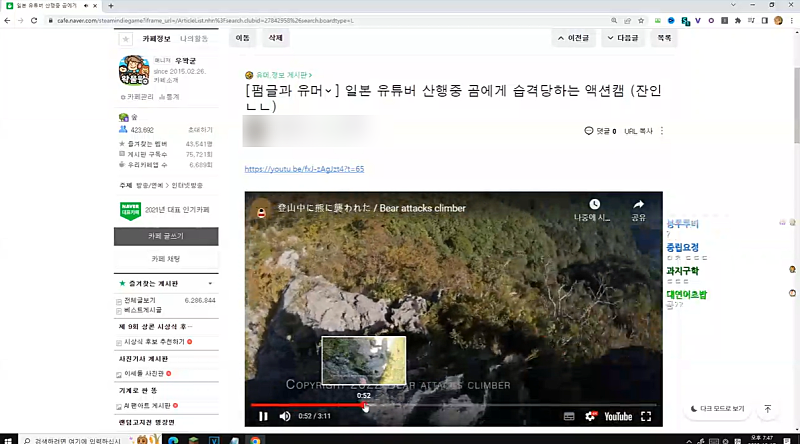The height and width of the screenshot is (444, 800).
Task: Open the post's three-dot more menu
Action: [x=662, y=131]
